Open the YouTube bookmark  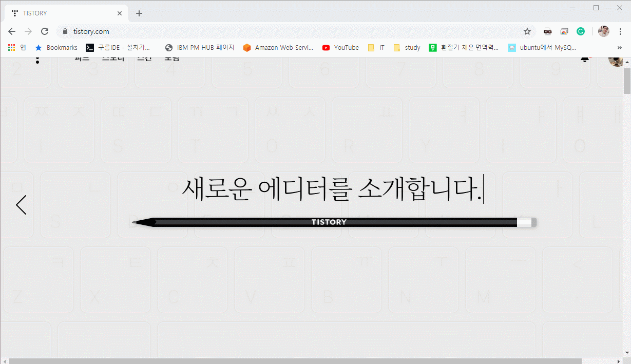coord(340,47)
